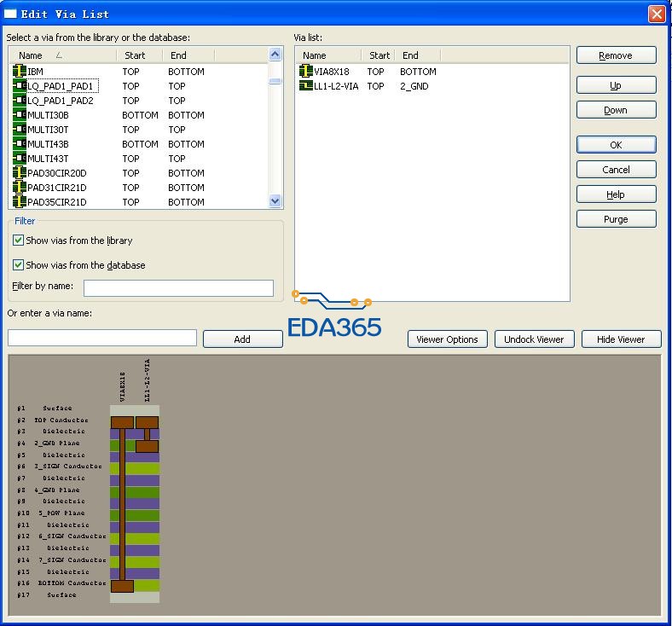Click the Undock Viewer button

pyautogui.click(x=534, y=339)
